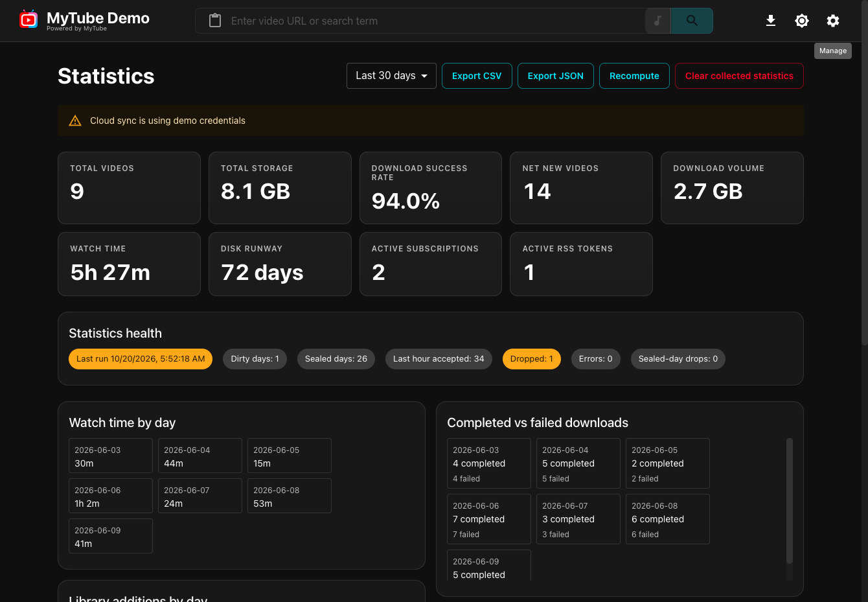Click the scrollbar in Completed vs failed downloads
The height and width of the screenshot is (602, 868).
789,501
